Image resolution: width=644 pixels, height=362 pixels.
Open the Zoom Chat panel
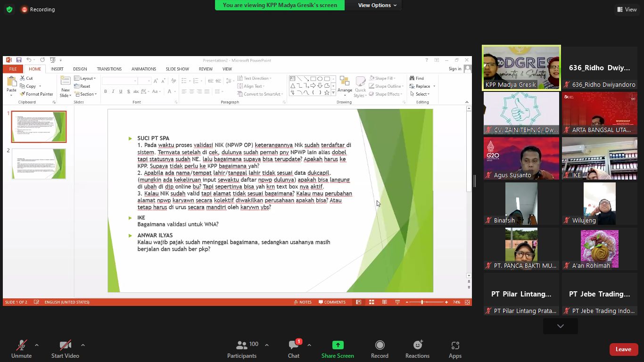click(x=293, y=349)
